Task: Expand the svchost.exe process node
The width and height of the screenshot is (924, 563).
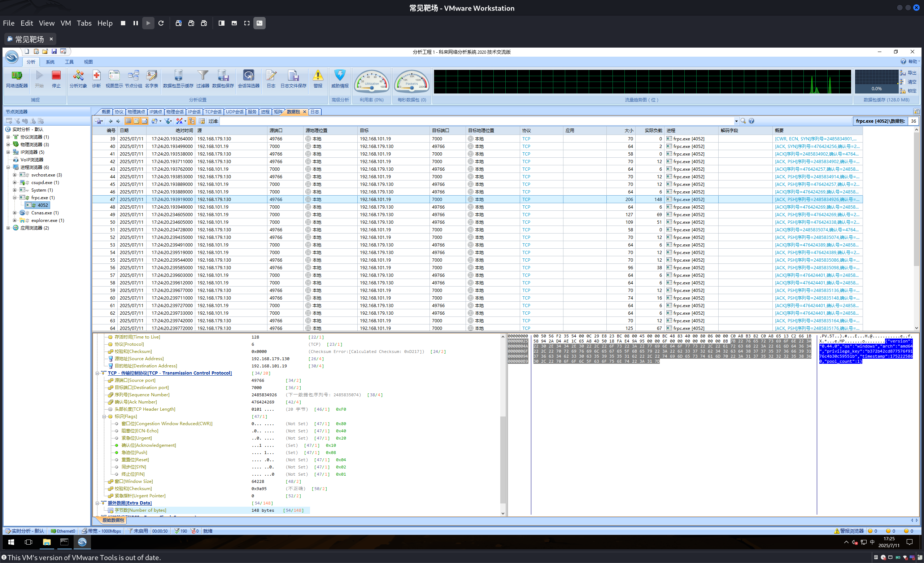Action: [x=15, y=175]
